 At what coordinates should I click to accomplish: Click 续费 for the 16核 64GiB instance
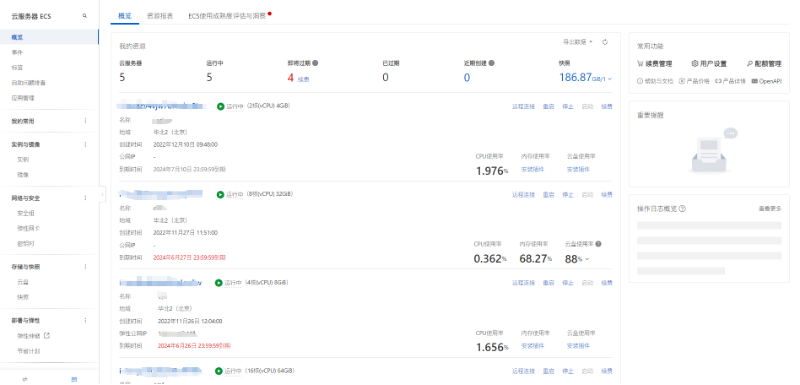point(607,371)
